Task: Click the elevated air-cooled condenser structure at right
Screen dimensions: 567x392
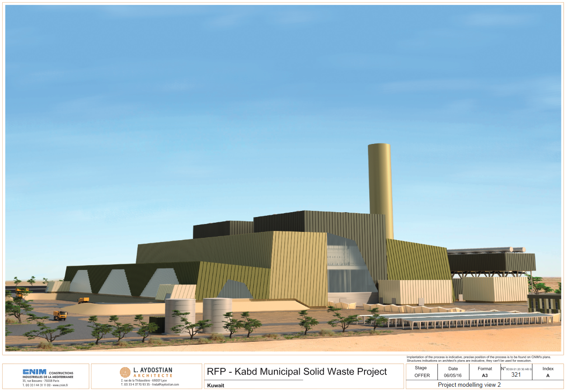Action: [x=490, y=262]
